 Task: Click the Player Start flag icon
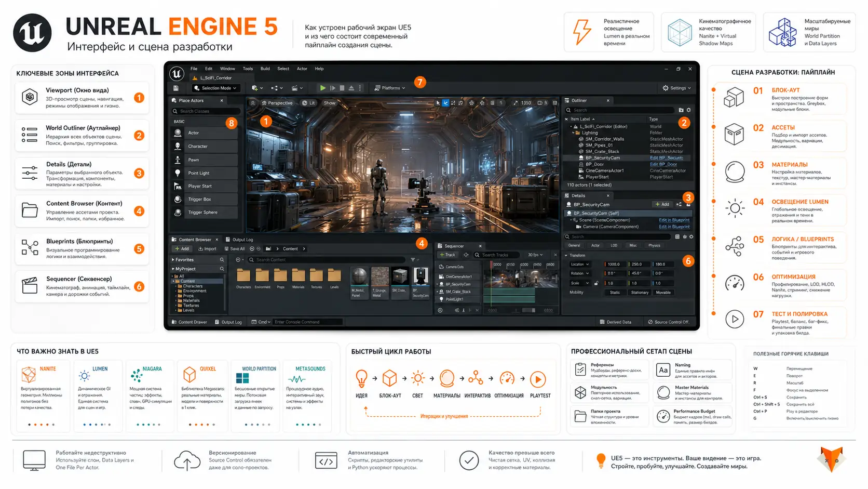point(178,186)
